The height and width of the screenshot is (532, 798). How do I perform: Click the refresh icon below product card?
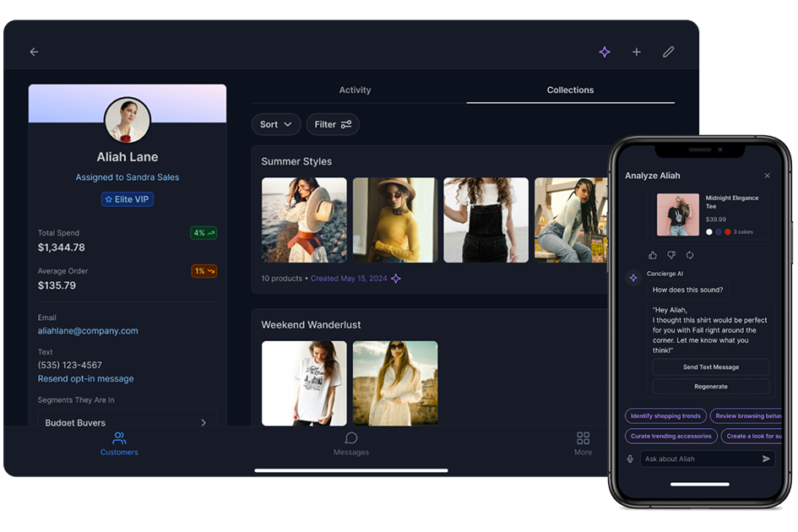coord(690,255)
